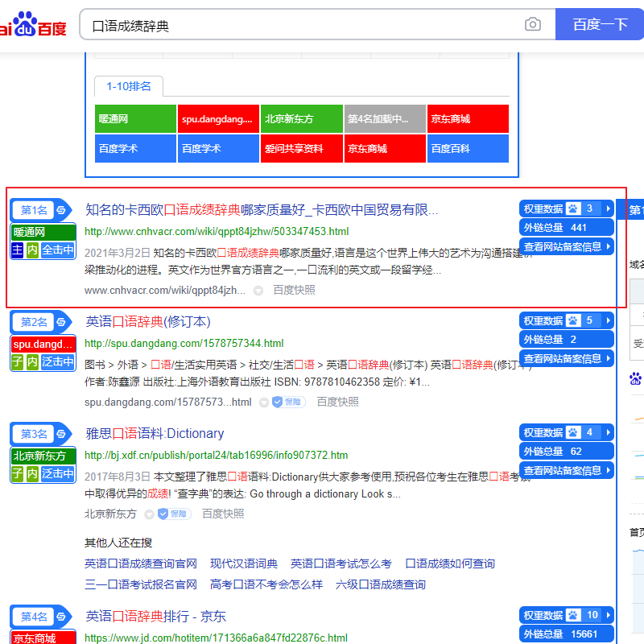Image resolution: width=644 pixels, height=644 pixels.
Task: Click paw icon in 权重数据 4 badge
Action: [573, 432]
